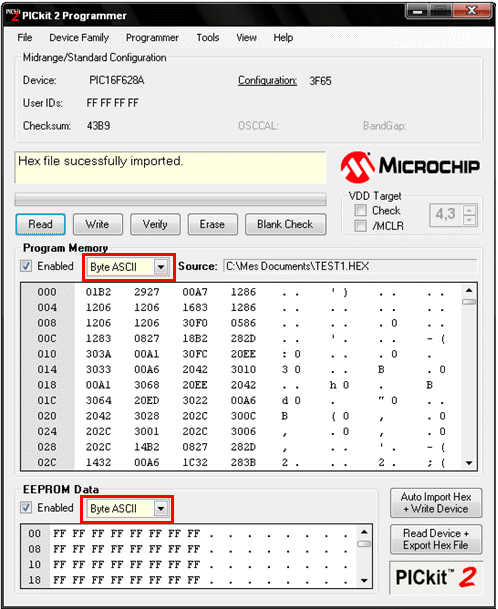The image size is (498, 609).
Task: Click the Read button
Action: (x=40, y=224)
